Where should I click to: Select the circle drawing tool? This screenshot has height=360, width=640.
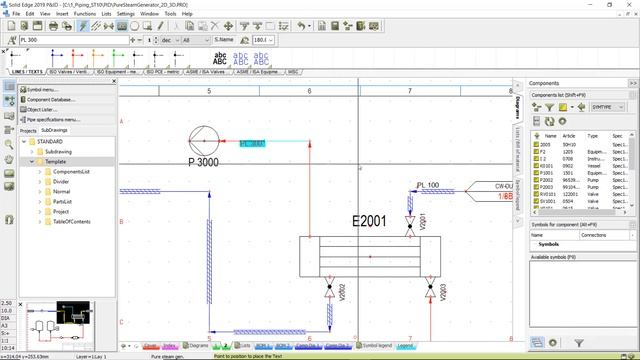[134, 26]
